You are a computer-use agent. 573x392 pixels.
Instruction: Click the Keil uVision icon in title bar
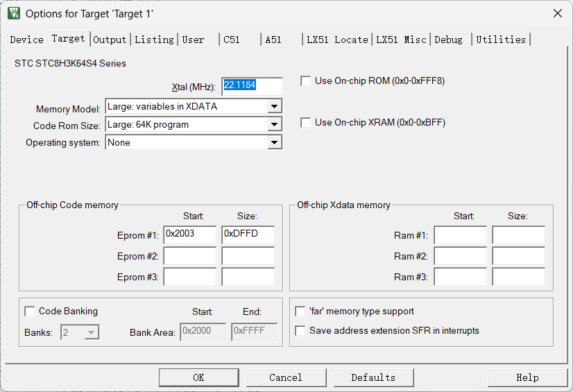(x=14, y=13)
